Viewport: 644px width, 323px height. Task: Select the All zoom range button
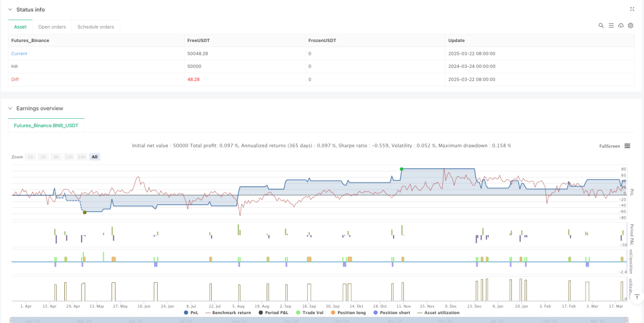click(95, 157)
